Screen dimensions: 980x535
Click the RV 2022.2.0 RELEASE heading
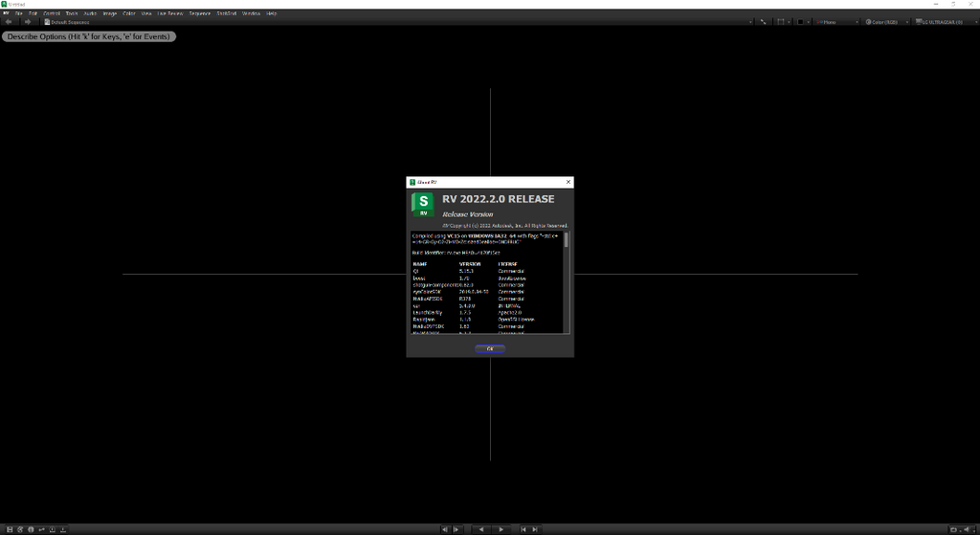click(x=498, y=199)
